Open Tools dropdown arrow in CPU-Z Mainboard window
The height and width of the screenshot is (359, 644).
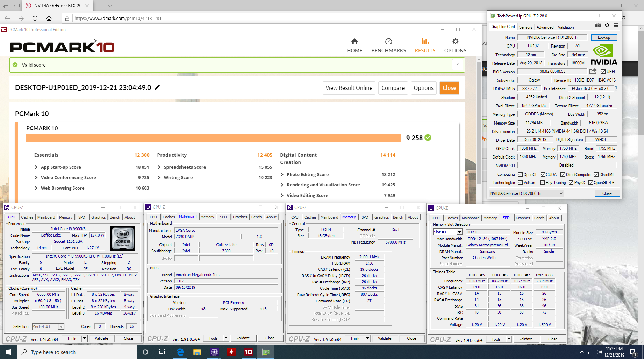tap(226, 338)
